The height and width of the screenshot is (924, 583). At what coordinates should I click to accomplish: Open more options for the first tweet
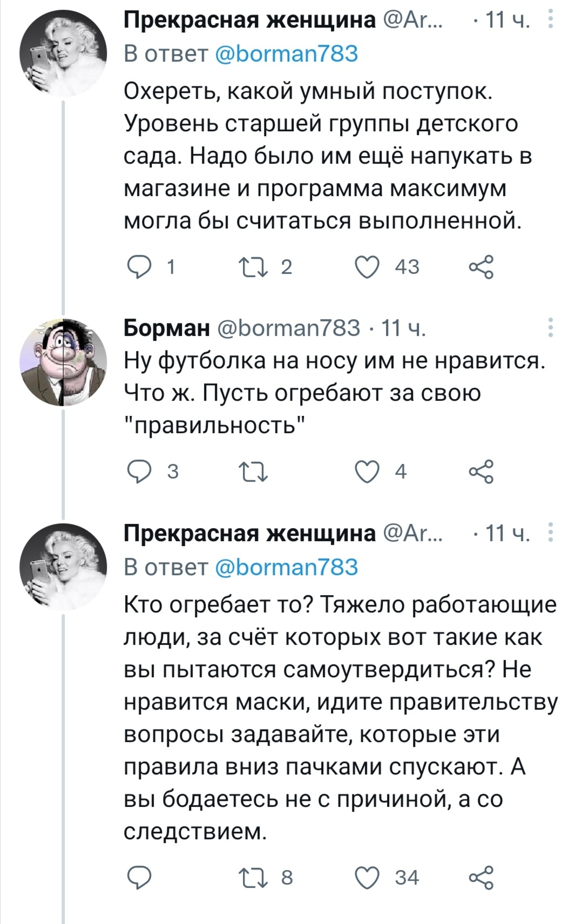tap(550, 21)
